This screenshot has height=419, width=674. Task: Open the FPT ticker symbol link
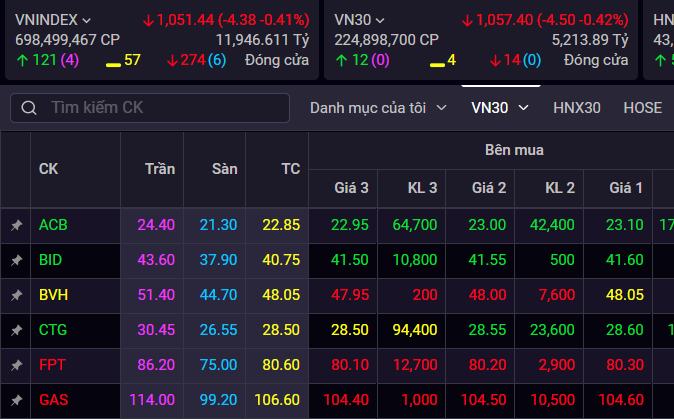(x=52, y=365)
